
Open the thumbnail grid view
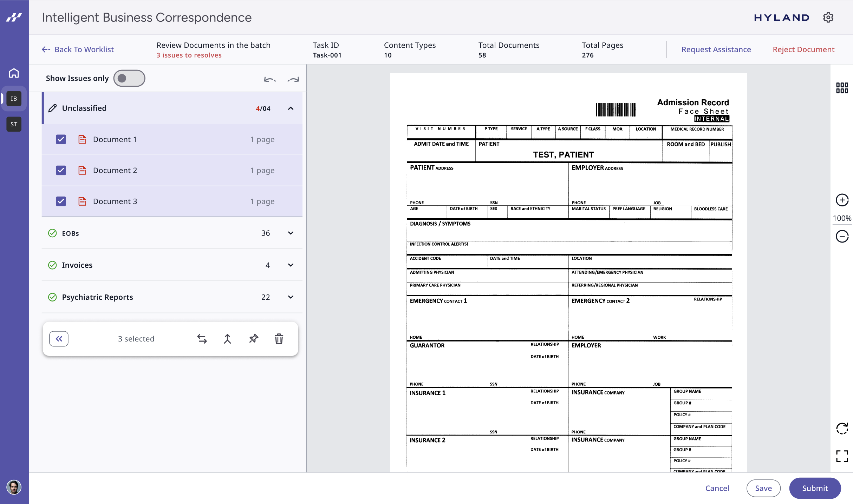coord(842,88)
